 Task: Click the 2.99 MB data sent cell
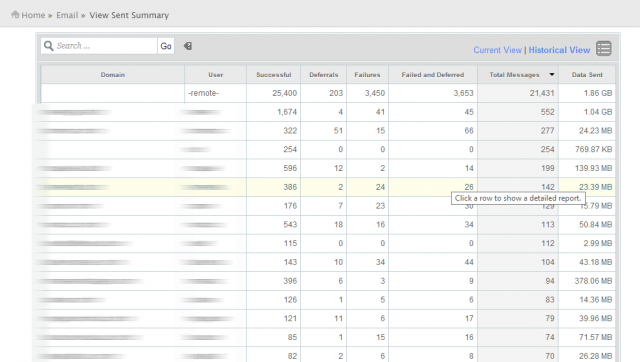pos(587,243)
